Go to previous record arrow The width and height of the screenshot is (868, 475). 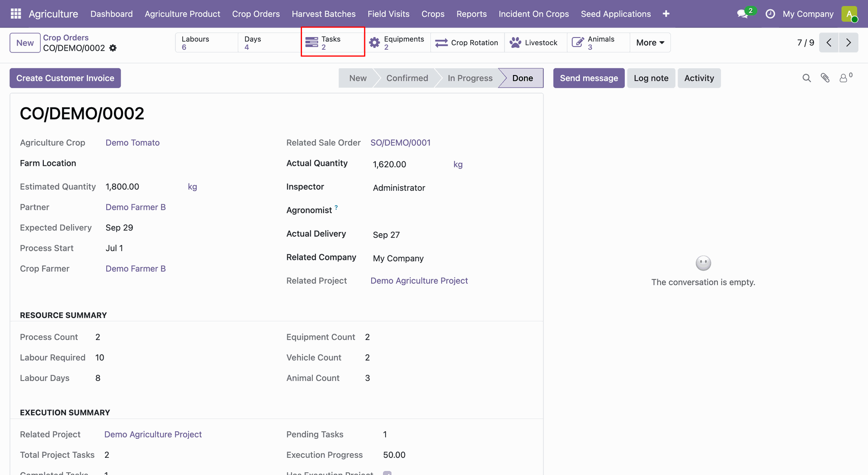[829, 42]
